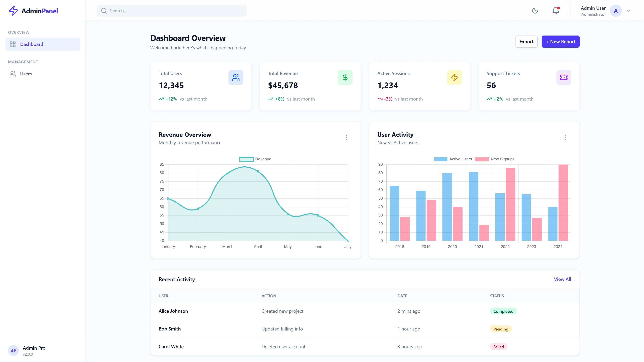644x362 pixels.
Task: Click the Active Sessions lightning icon
Action: [x=454, y=77]
